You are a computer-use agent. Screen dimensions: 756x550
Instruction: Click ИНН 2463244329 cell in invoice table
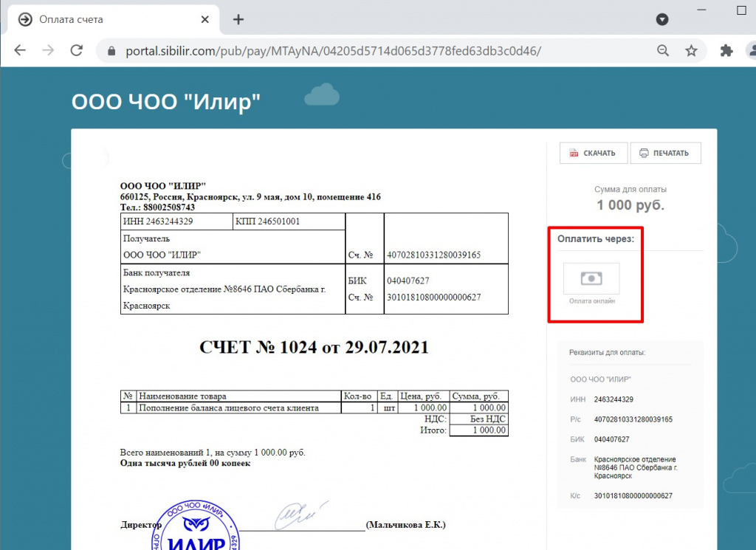176,221
